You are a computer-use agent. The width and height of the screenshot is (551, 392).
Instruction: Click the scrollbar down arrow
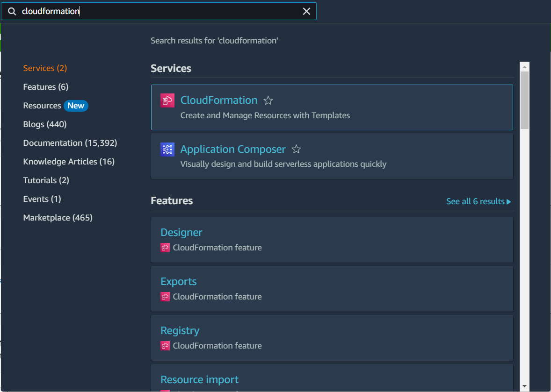point(524,386)
